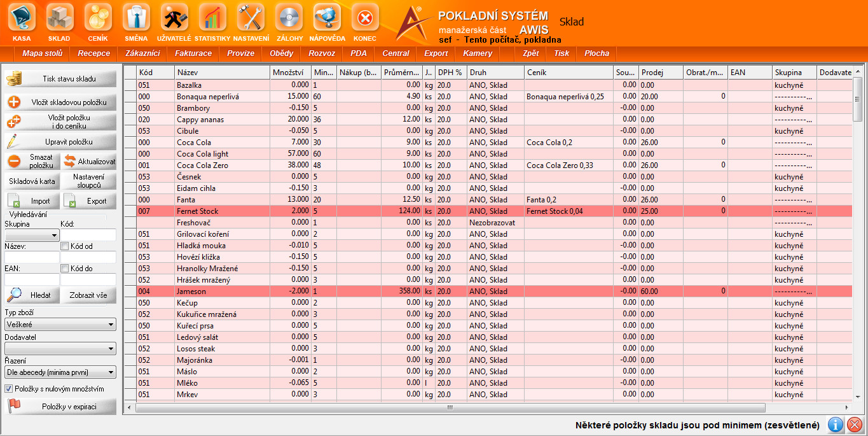Viewport: 868px width, 436px height.
Task: Open PDA menu item
Action: pos(359,53)
